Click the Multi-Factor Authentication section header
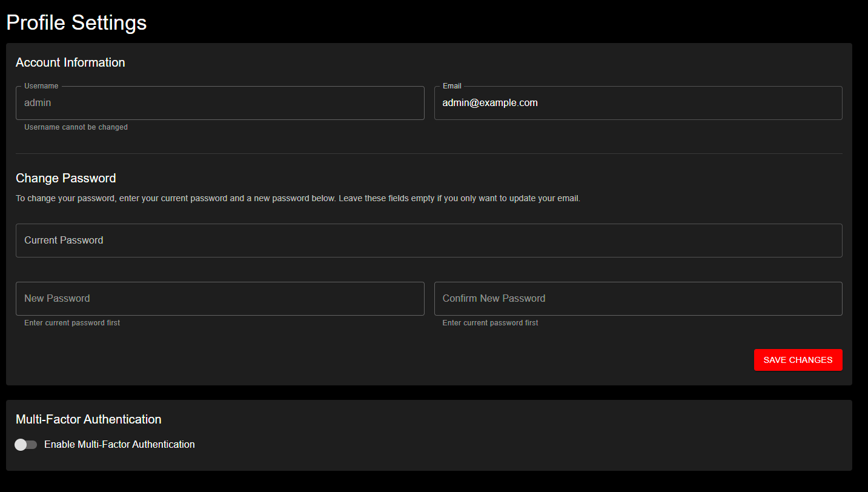This screenshot has width=868, height=492. [x=88, y=419]
